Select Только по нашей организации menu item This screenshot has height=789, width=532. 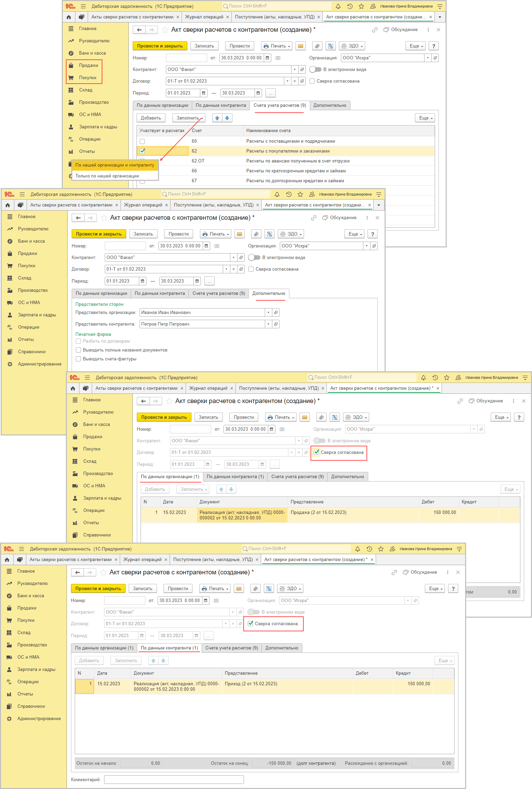(x=115, y=176)
